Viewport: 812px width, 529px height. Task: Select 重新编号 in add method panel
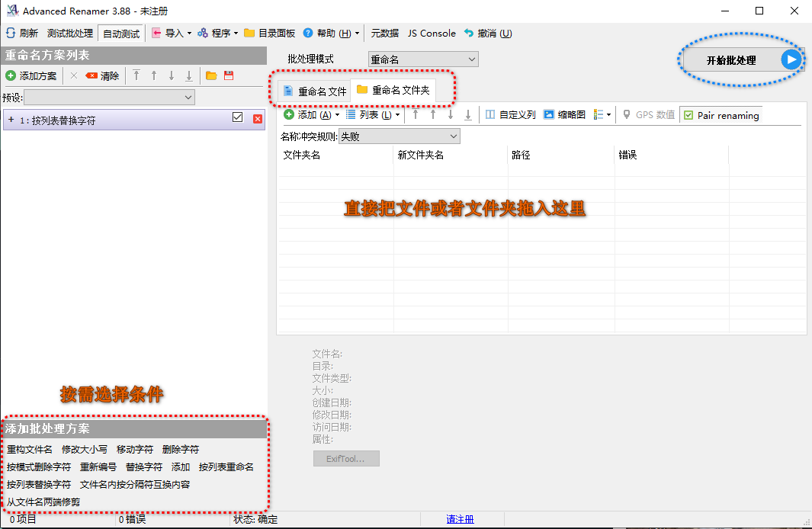click(x=98, y=466)
